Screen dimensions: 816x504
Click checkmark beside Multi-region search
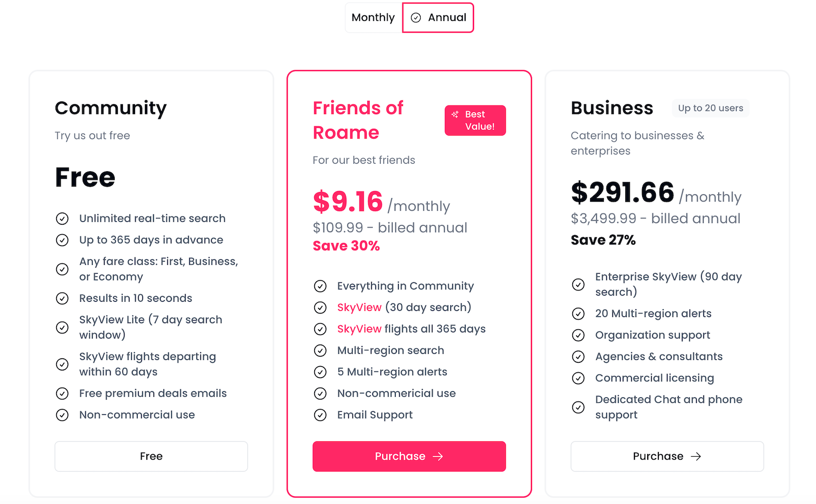(x=320, y=351)
